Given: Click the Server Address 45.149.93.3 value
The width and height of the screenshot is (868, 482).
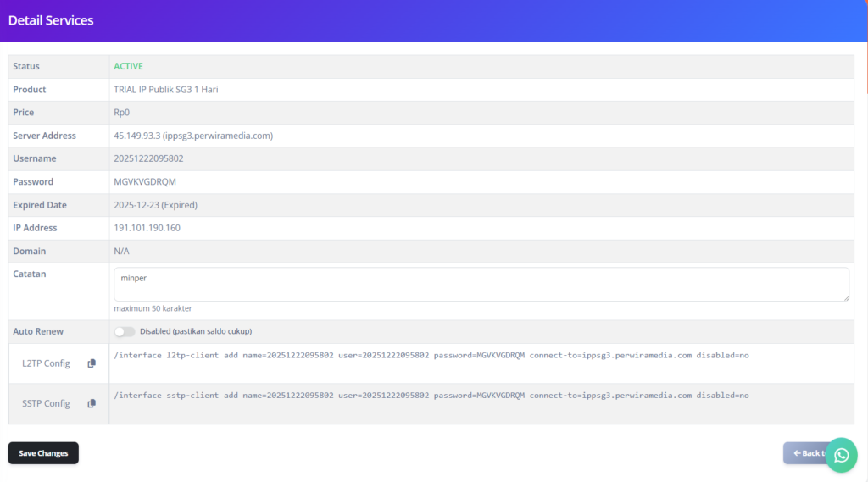Looking at the screenshot, I should pos(192,136).
